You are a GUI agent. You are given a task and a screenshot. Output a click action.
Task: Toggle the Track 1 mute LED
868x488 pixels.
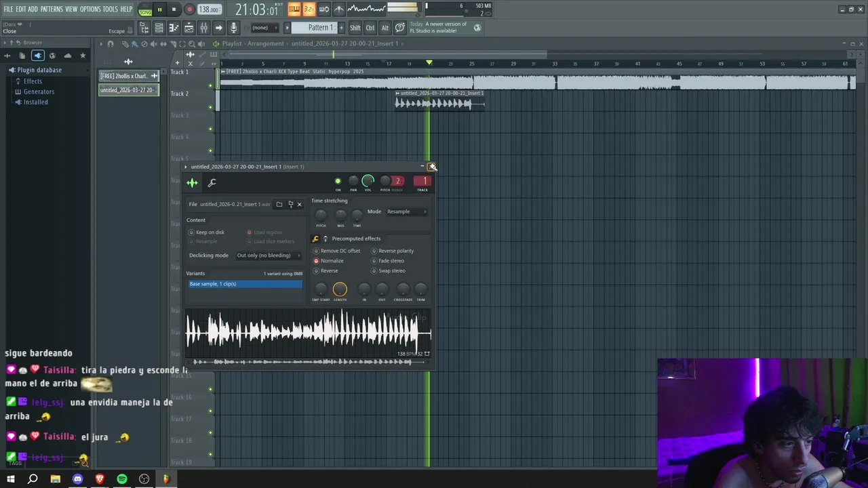click(x=210, y=85)
